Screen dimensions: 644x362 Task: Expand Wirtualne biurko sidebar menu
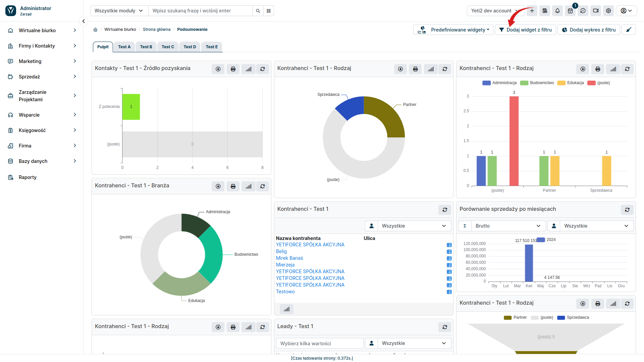tap(42, 31)
